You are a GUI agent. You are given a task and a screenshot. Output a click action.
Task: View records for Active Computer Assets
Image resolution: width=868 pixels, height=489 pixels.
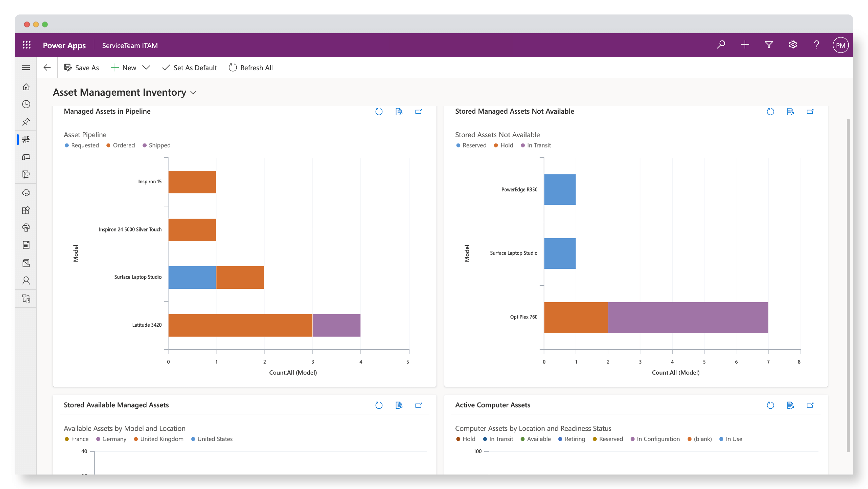tap(790, 405)
